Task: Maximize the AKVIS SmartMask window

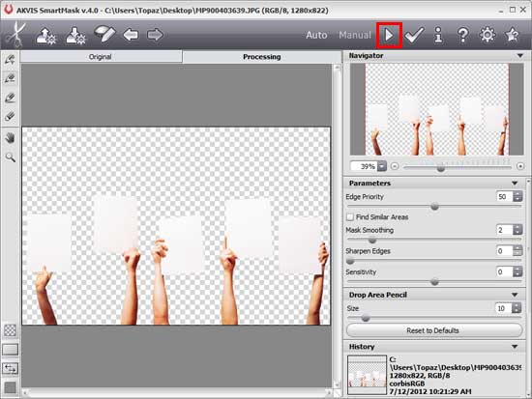Action: (513, 11)
